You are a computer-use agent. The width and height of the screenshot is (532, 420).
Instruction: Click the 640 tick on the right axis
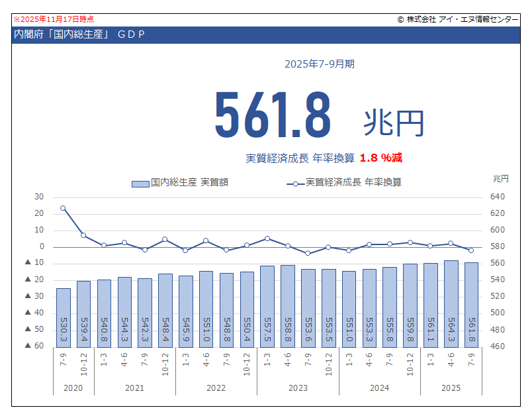point(497,197)
